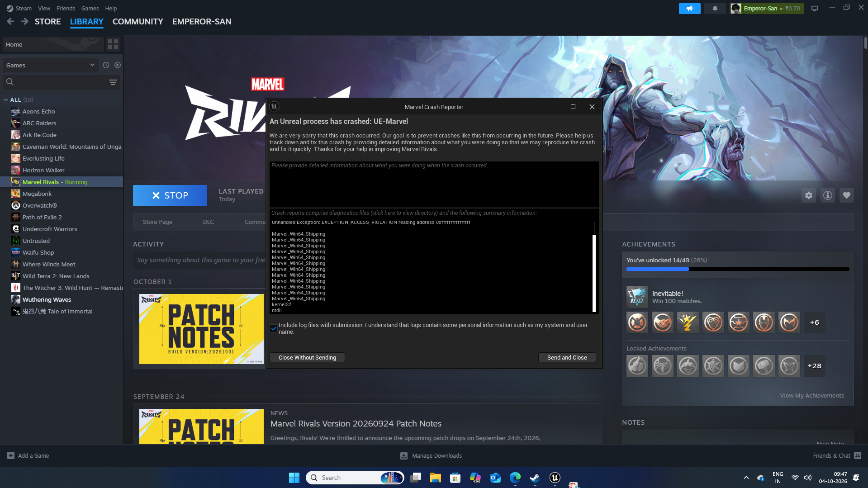Image resolution: width=868 pixels, height=488 pixels.
Task: Open Marvel Rivals manage gear icon
Action: [808, 195]
